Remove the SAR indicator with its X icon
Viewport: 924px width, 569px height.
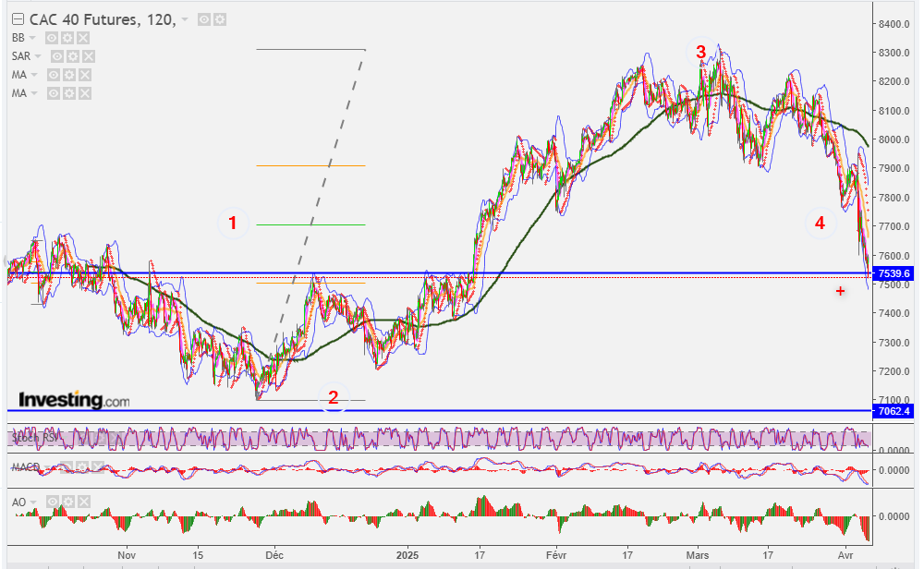click(x=89, y=56)
